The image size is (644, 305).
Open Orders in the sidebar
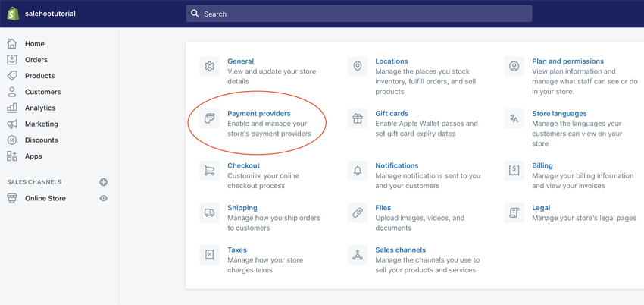[x=36, y=60]
